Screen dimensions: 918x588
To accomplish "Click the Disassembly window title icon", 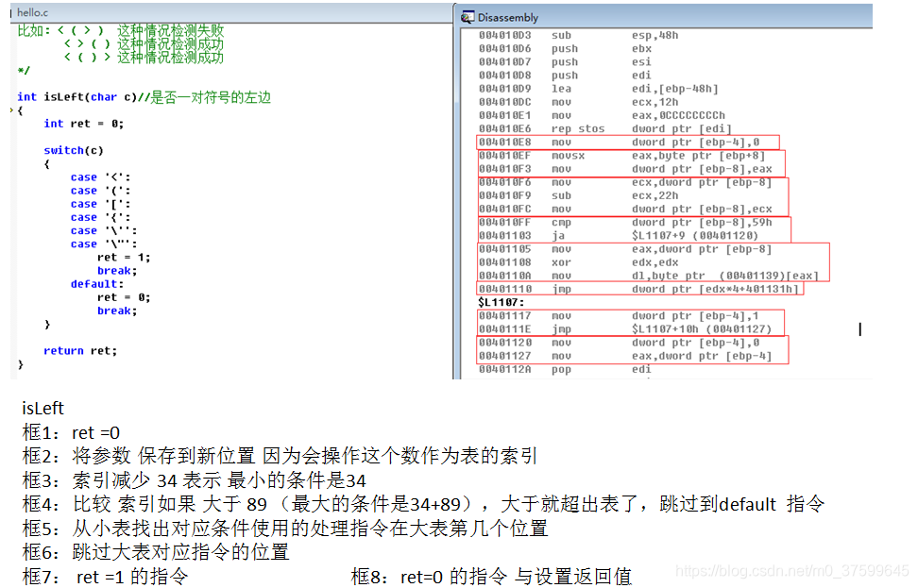I will [x=467, y=17].
